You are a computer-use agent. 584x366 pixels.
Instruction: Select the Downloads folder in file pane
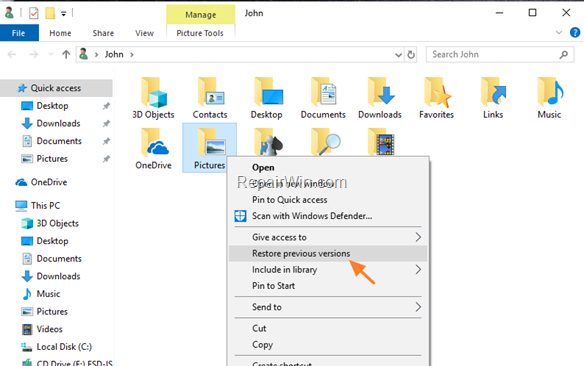pos(380,98)
